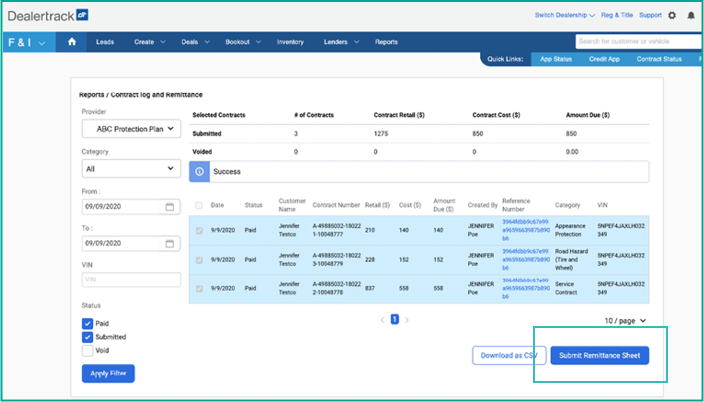
Task: Click the Success notification message
Action: click(419, 172)
